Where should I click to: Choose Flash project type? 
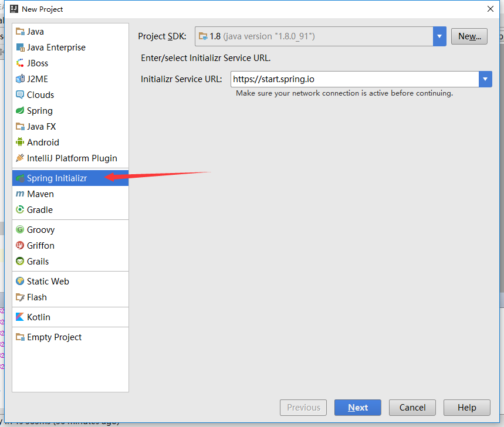pyautogui.click(x=70, y=297)
